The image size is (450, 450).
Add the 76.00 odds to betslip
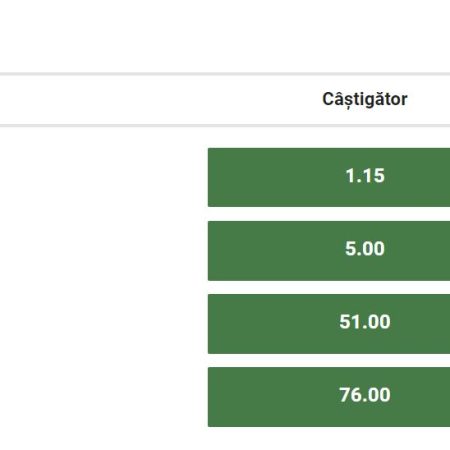(x=329, y=397)
